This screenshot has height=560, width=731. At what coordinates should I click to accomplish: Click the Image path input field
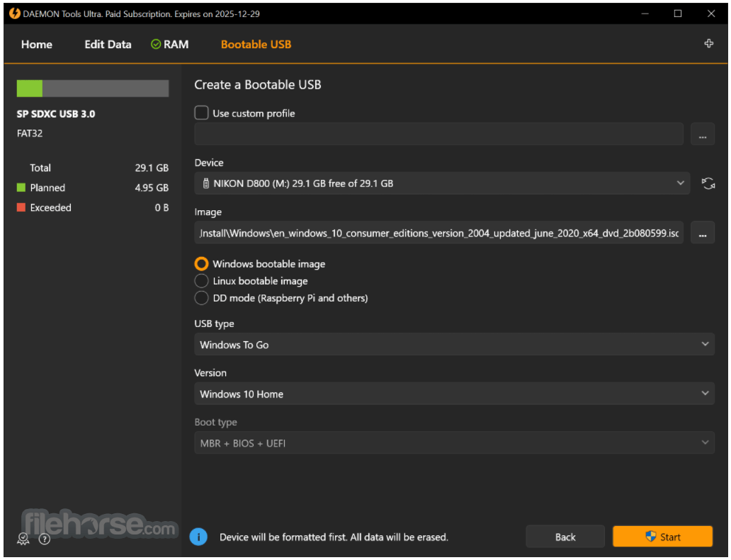[x=438, y=232]
